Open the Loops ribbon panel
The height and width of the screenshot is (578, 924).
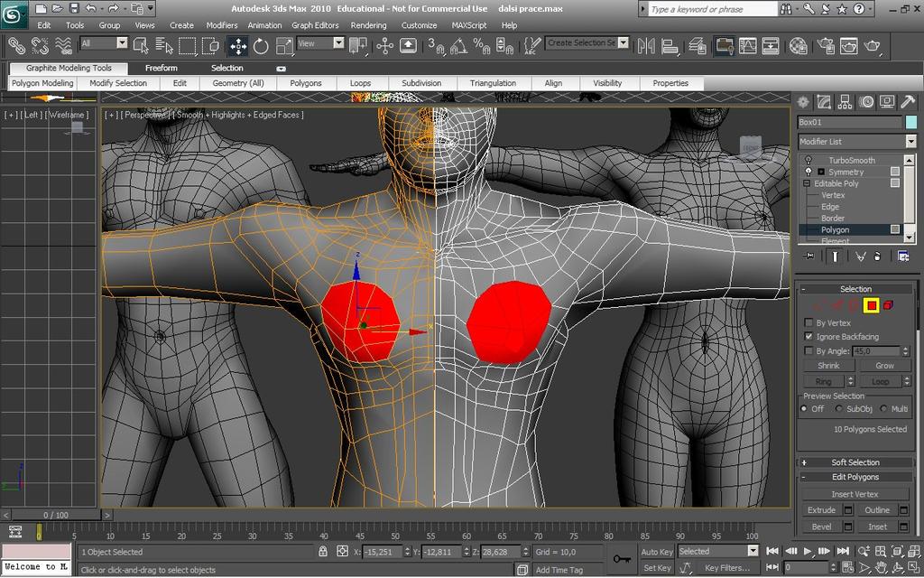pyautogui.click(x=360, y=83)
